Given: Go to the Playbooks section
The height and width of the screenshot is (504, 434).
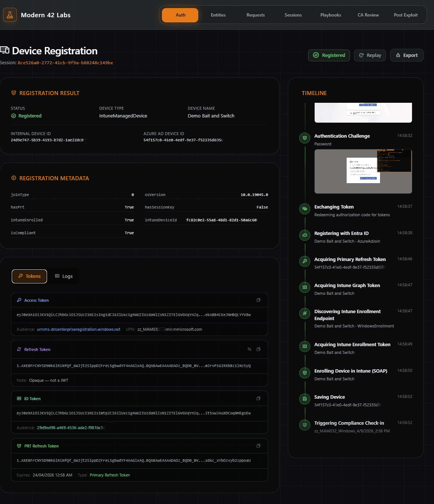Looking at the screenshot, I should click(x=330, y=15).
